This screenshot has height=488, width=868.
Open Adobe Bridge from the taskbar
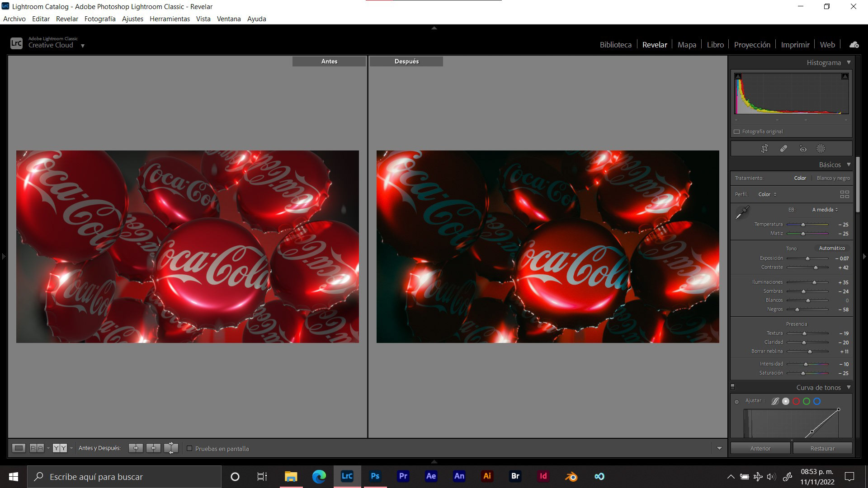coord(515,476)
